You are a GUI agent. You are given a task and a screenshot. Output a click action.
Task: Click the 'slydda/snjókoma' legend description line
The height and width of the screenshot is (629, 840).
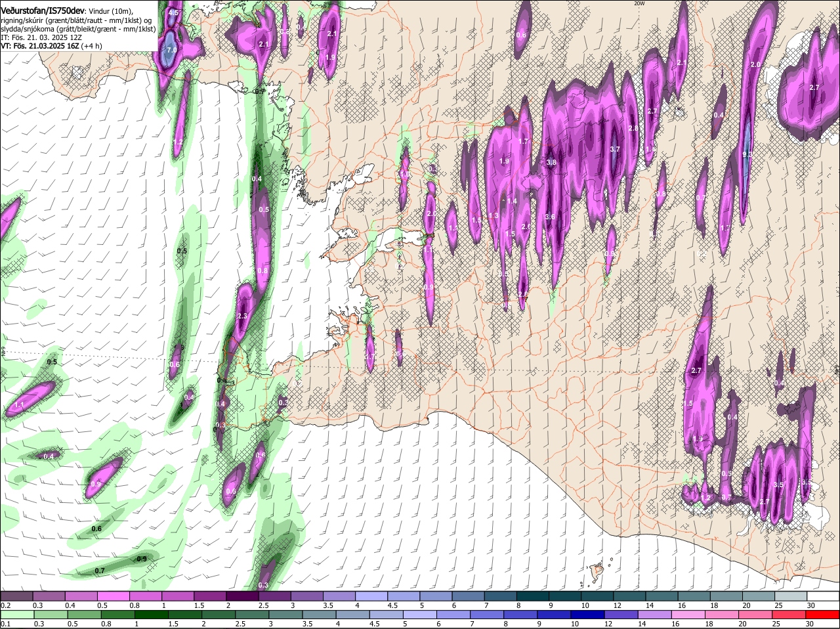click(x=78, y=29)
